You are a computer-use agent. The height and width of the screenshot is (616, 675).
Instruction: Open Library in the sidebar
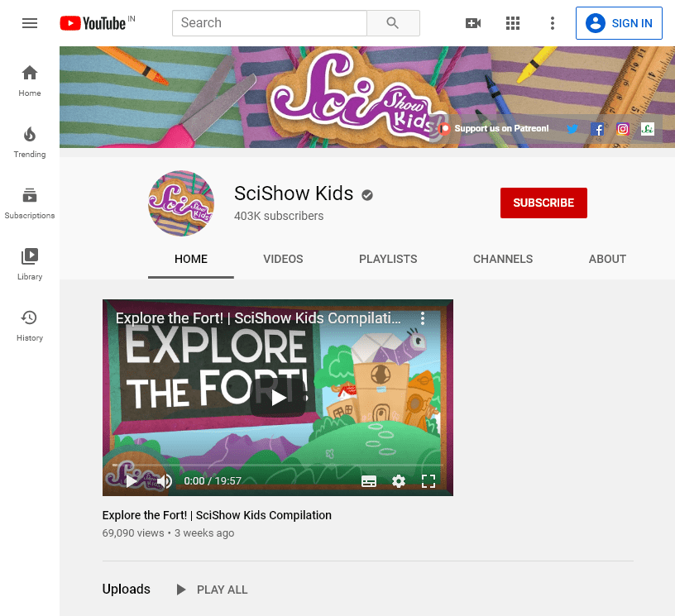[x=30, y=265]
